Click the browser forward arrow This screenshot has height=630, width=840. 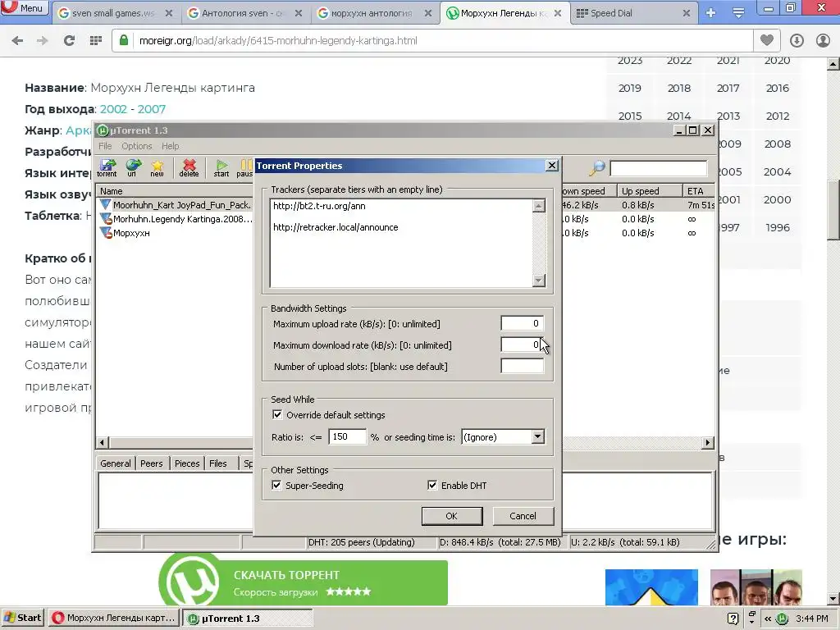click(x=43, y=41)
